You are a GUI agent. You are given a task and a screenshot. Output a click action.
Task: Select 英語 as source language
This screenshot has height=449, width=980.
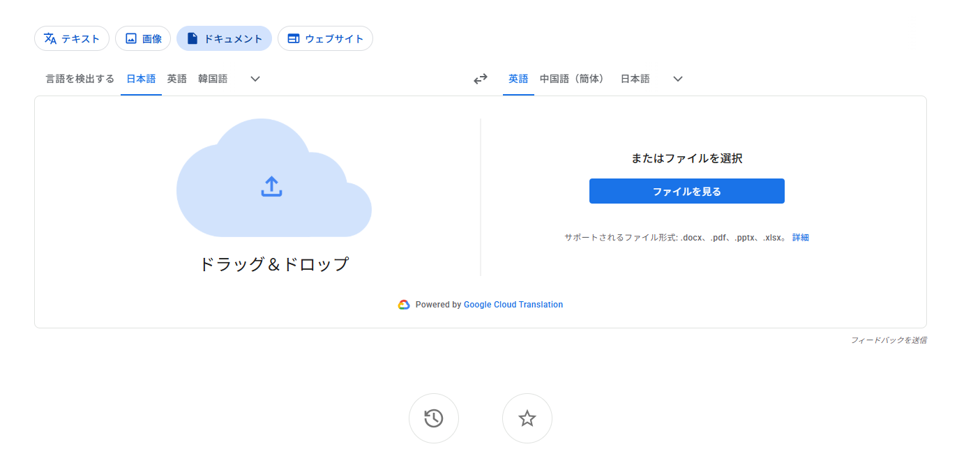click(x=177, y=79)
